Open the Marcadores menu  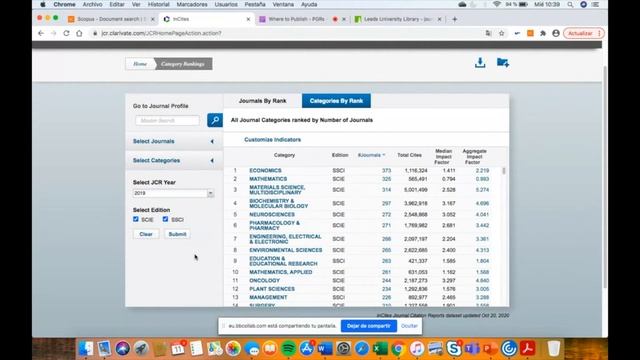[x=192, y=4]
